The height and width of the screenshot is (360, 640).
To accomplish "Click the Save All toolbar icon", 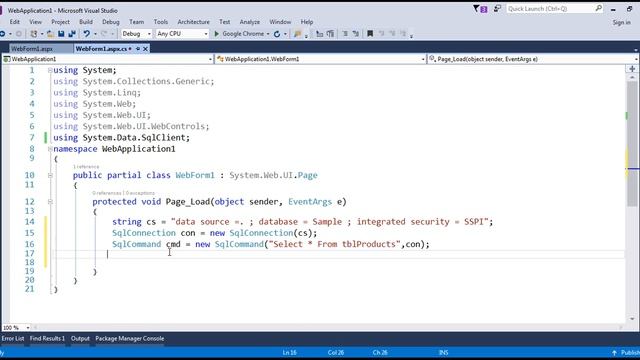I will [72, 34].
